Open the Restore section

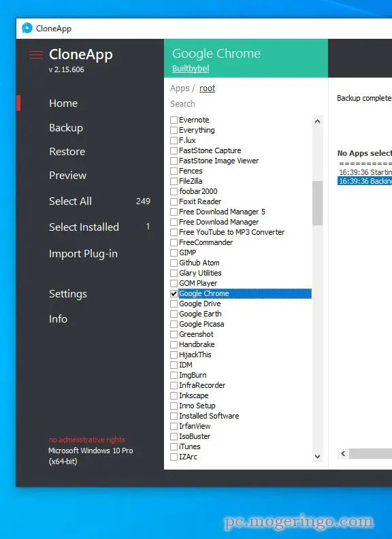click(67, 152)
